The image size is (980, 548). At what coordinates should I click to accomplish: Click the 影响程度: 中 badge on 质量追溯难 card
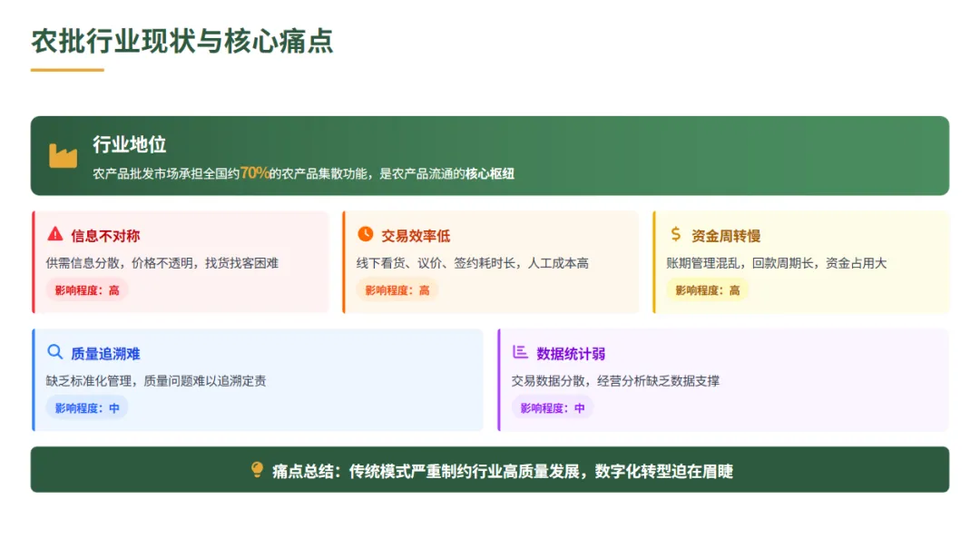coord(87,408)
